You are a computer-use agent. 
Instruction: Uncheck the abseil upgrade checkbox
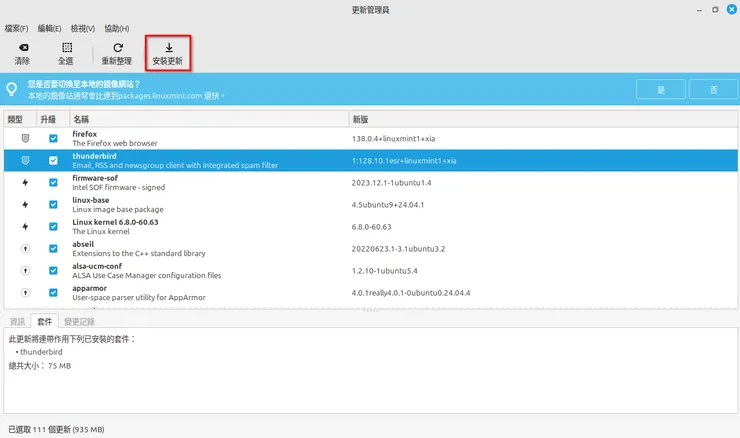click(x=53, y=248)
